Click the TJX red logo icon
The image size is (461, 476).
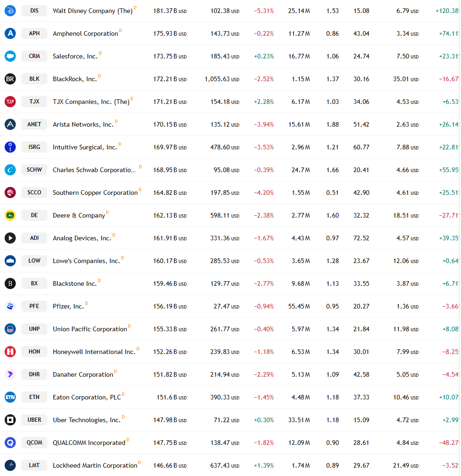[x=10, y=102]
